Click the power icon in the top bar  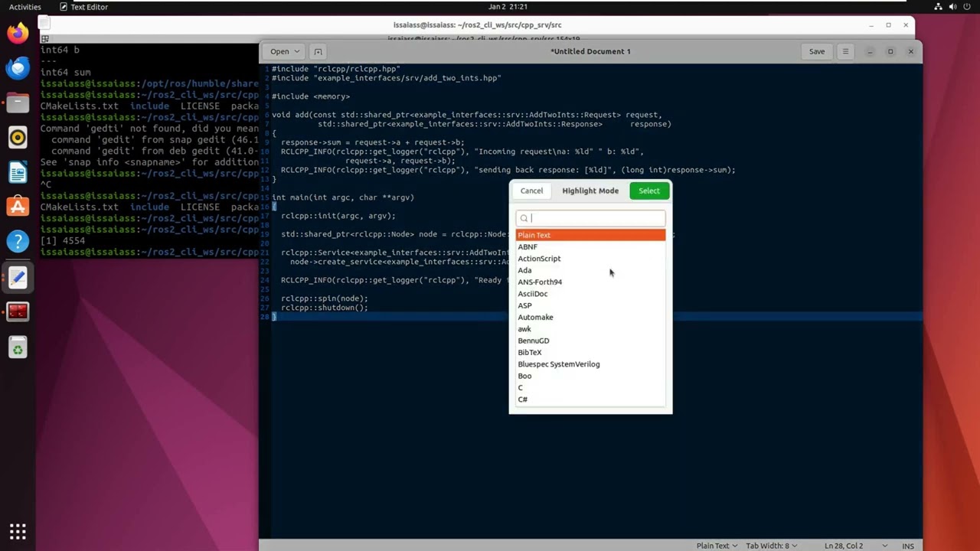(968, 6)
